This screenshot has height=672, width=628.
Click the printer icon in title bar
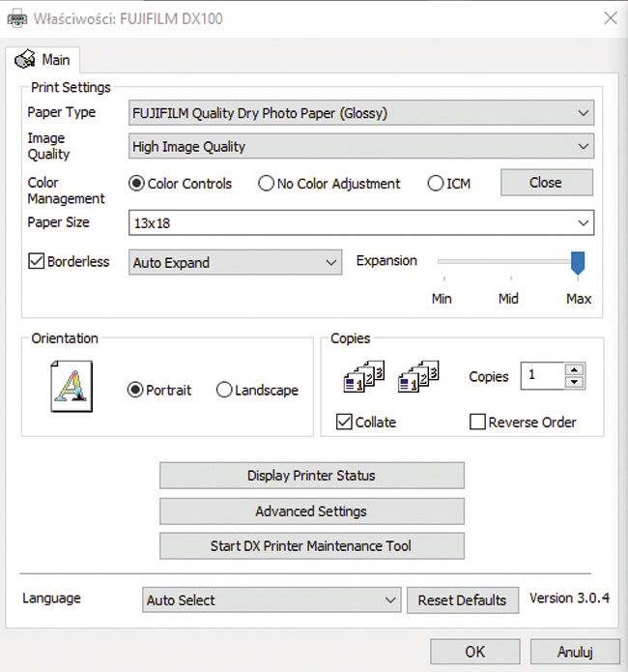(x=17, y=18)
